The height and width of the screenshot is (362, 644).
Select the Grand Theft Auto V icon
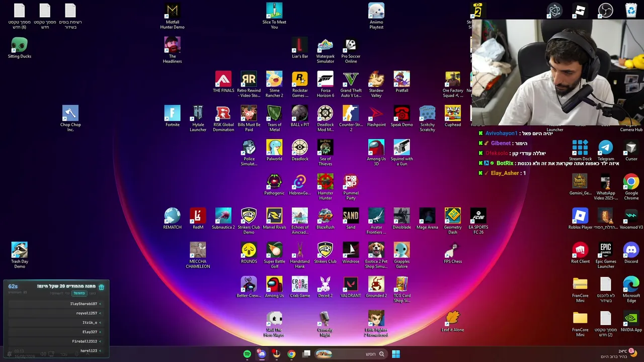[x=351, y=84]
